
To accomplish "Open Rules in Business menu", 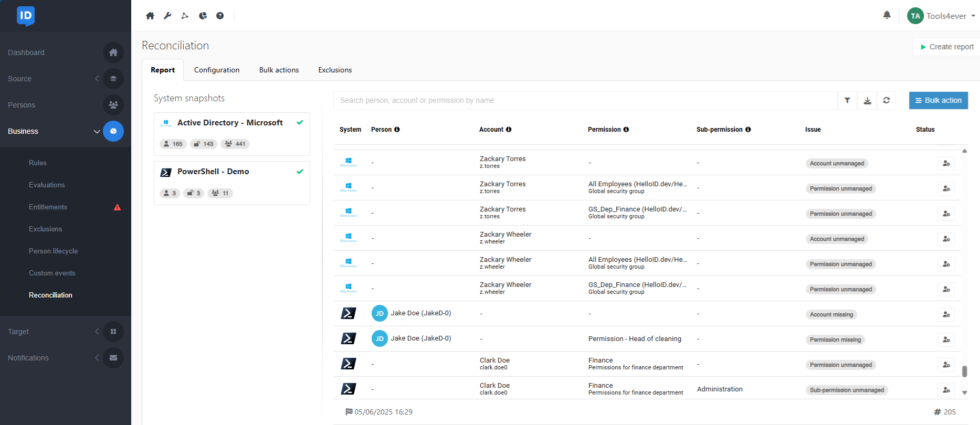I will pyautogui.click(x=38, y=163).
